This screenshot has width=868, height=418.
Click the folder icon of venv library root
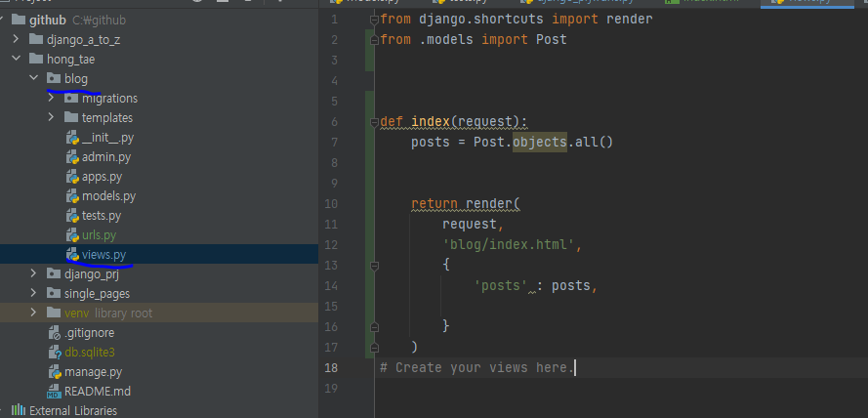tap(54, 313)
